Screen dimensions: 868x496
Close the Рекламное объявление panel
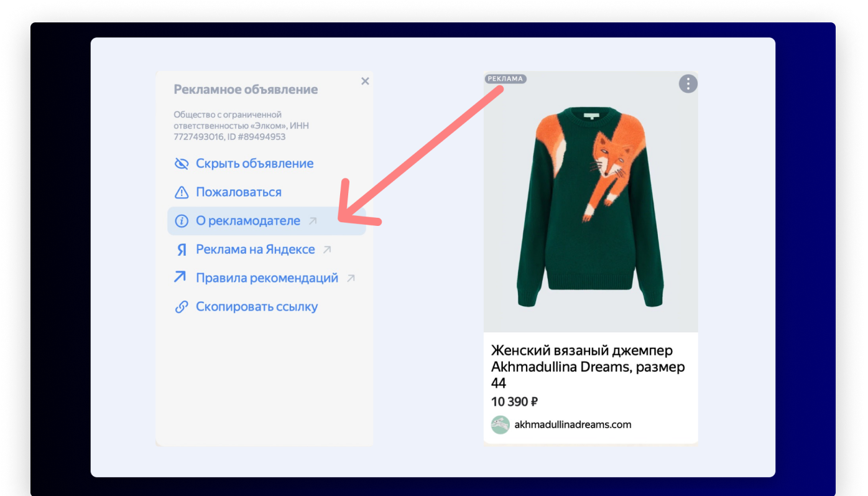coord(365,81)
